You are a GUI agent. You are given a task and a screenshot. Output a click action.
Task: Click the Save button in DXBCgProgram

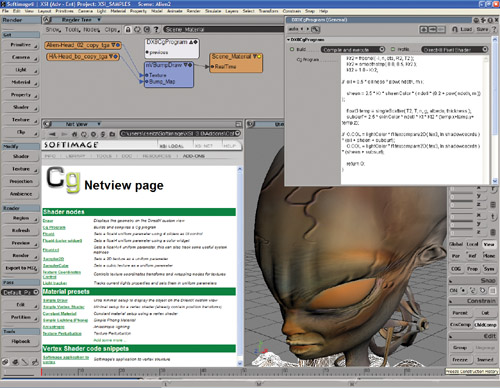click(482, 29)
